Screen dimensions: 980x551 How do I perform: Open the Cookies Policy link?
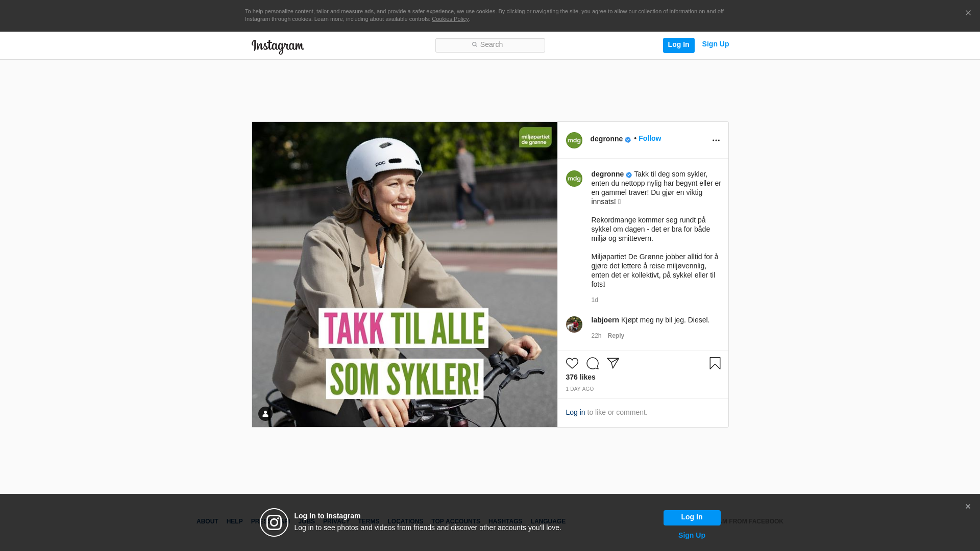pyautogui.click(x=450, y=19)
